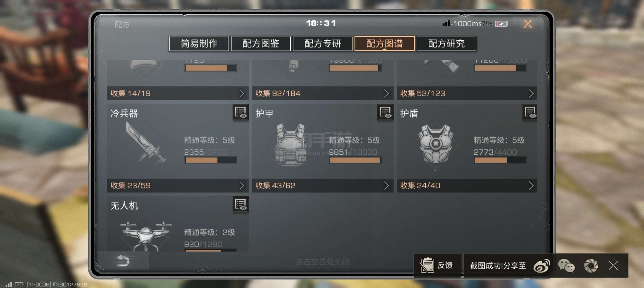This screenshot has height=288, width=644.
Task: Open the 冷兵器 recipe list preview icon
Action: click(x=240, y=112)
